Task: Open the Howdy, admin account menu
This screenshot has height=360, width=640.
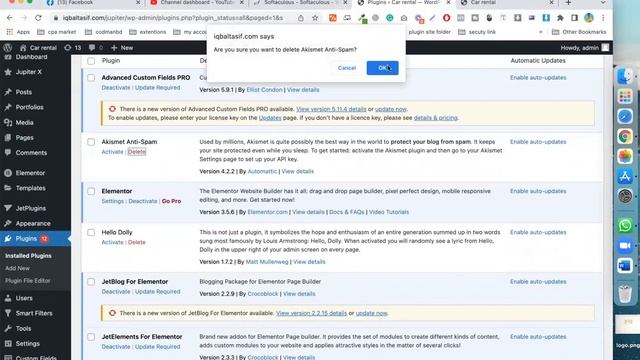Action: point(584,48)
